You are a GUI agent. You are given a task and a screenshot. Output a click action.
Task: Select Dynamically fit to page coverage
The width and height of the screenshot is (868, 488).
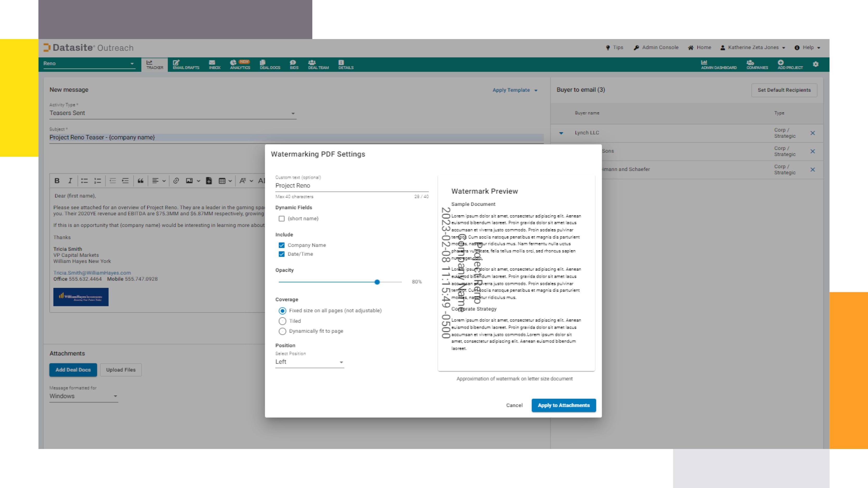pos(282,331)
